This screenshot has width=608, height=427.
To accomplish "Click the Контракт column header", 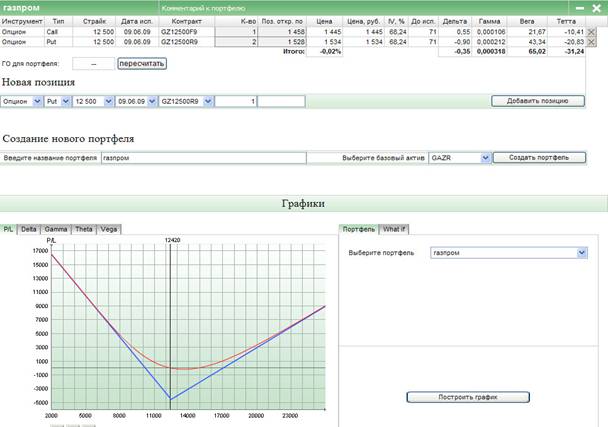I will (187, 21).
